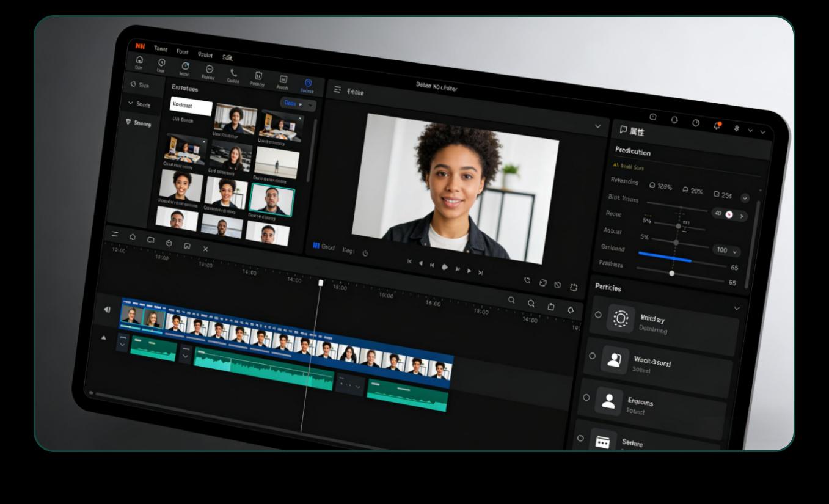Open the Edit menu
Viewport: 829px width, 504px height.
click(227, 57)
